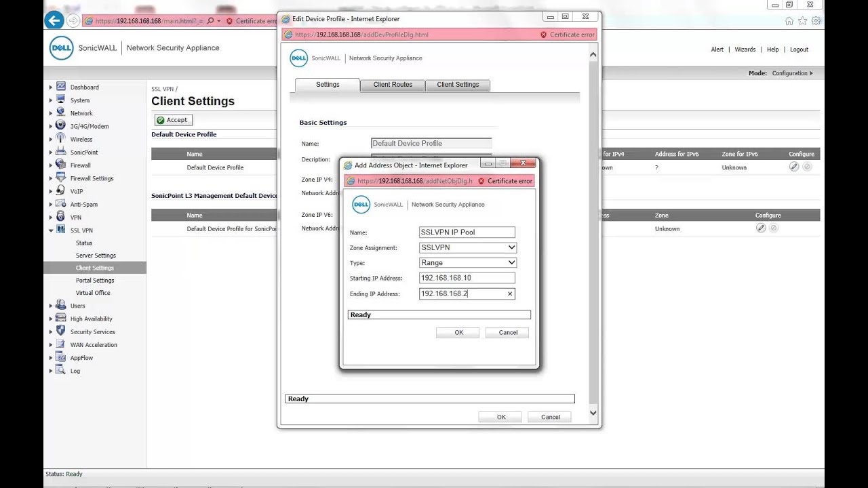
Task: Open the Zone Assignment dropdown
Action: pos(468,247)
